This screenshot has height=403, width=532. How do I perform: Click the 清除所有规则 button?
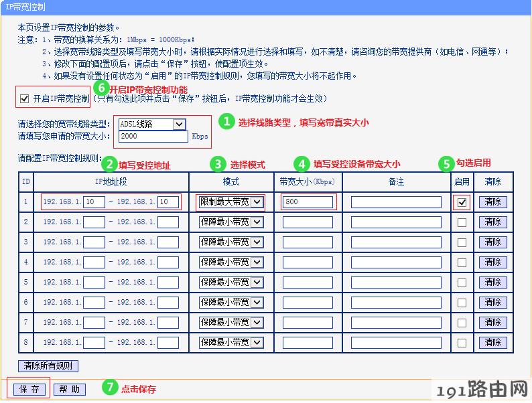(x=48, y=366)
